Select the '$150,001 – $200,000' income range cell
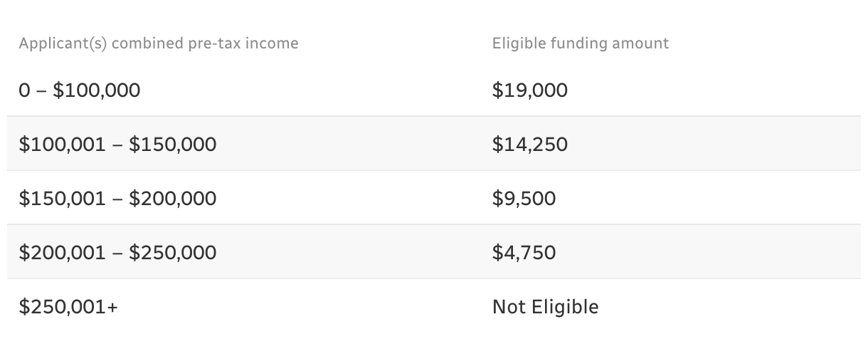 tap(117, 199)
